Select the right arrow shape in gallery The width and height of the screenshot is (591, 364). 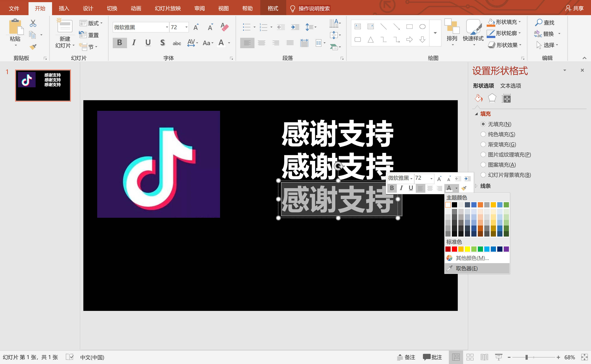tap(409, 40)
